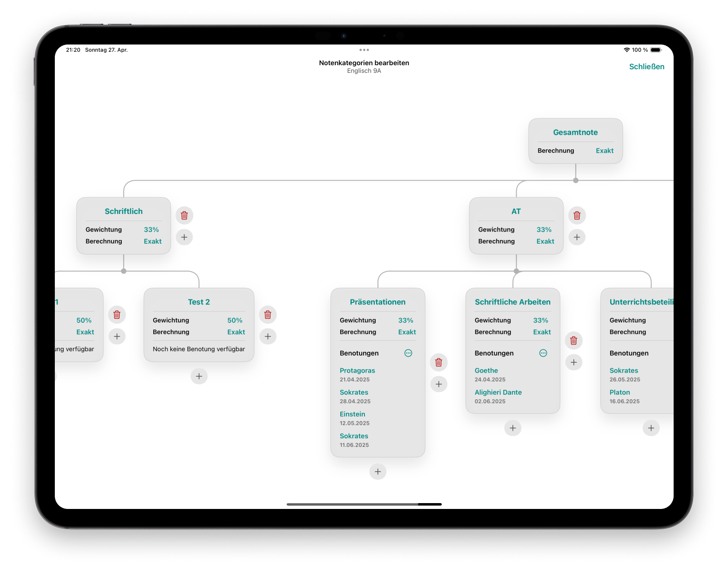Edit the Schriftlich category title
728x571 pixels.
pos(124,211)
